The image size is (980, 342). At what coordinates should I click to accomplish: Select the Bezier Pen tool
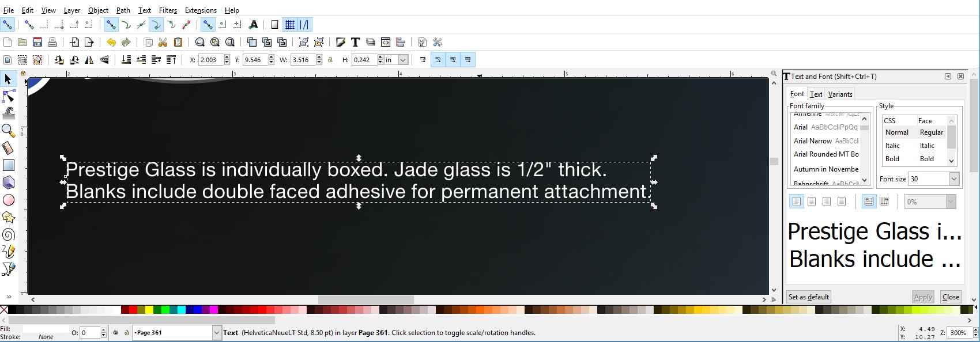click(8, 269)
